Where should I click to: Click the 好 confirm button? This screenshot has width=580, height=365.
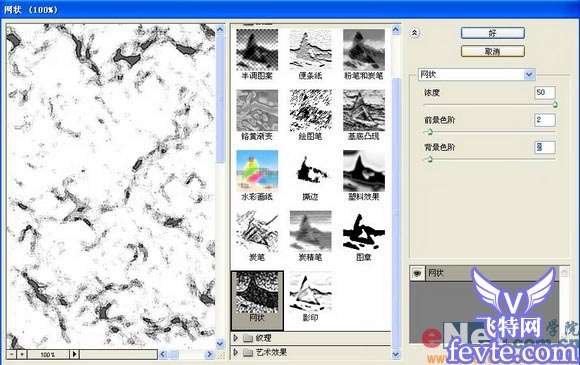(x=493, y=33)
